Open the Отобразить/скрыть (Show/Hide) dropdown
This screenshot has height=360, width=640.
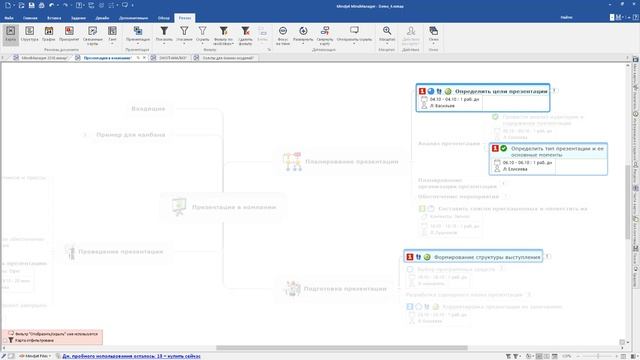(x=354, y=35)
